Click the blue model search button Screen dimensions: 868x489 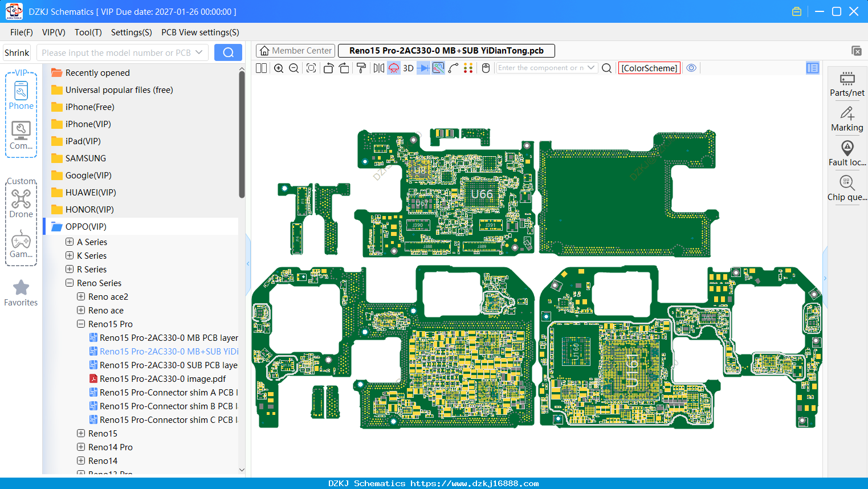pos(228,52)
